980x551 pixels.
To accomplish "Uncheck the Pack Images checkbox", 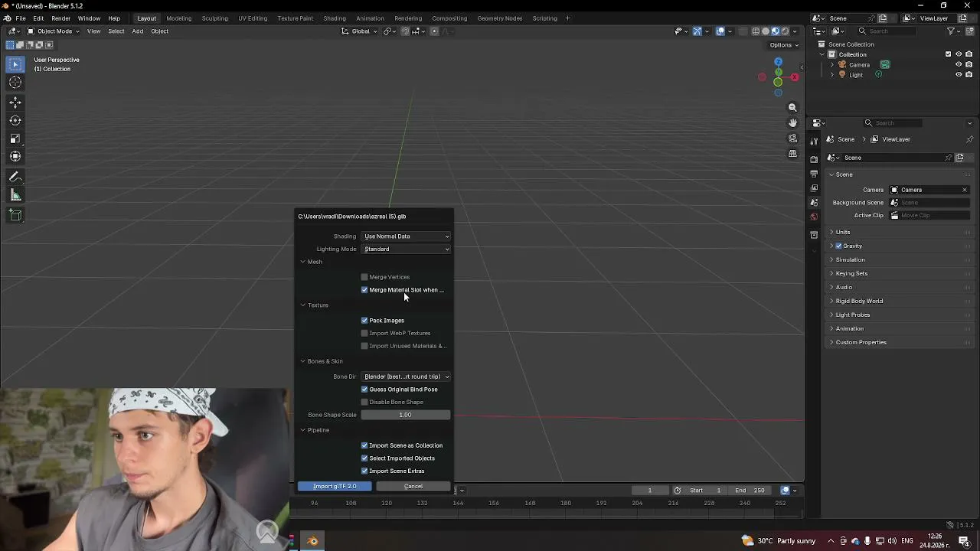I will pyautogui.click(x=364, y=321).
